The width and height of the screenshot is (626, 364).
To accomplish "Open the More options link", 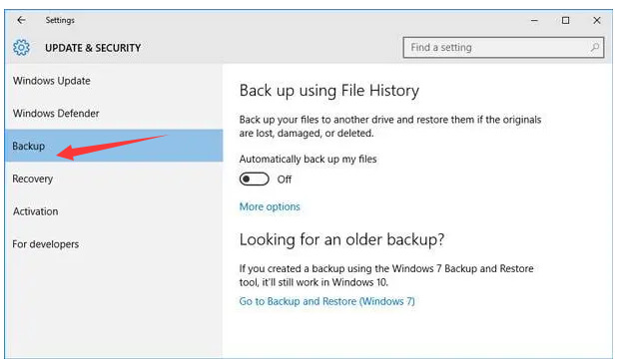I will pos(270,206).
